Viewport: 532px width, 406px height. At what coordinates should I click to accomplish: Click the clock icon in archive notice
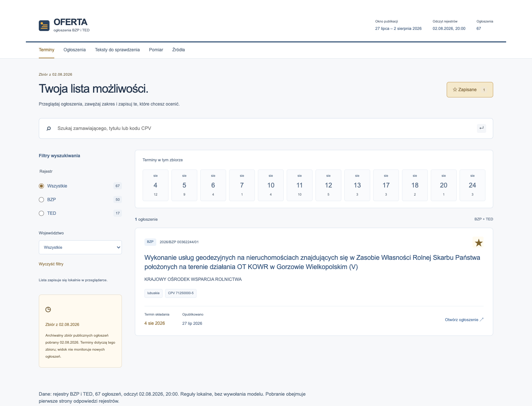48,310
